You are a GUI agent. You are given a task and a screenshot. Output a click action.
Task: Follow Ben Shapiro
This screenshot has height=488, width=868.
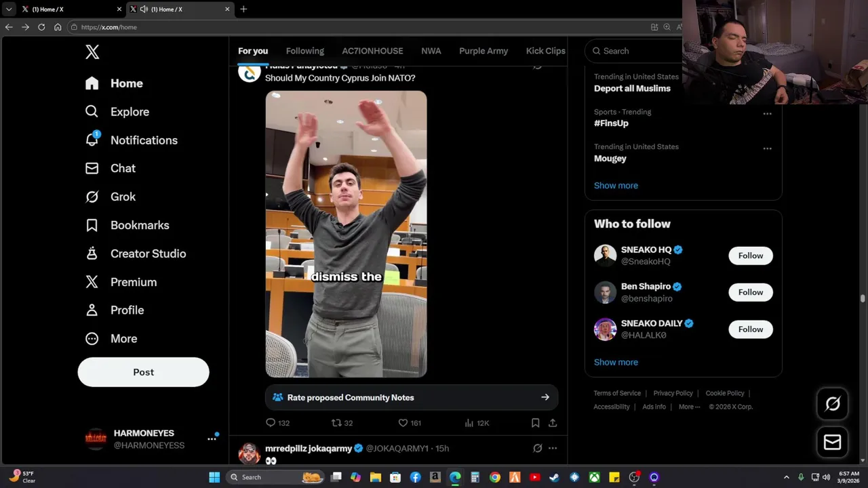[x=751, y=292]
